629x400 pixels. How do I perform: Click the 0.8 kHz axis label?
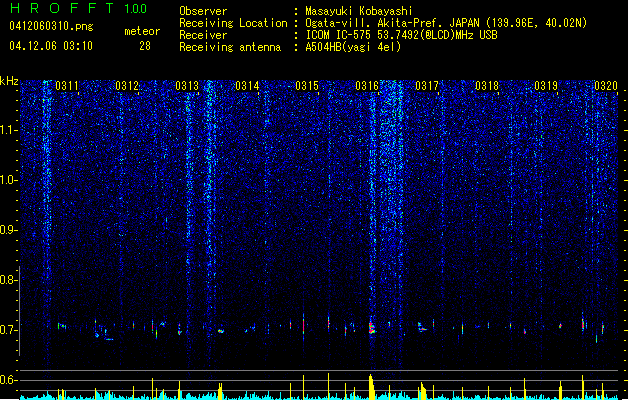click(8, 280)
